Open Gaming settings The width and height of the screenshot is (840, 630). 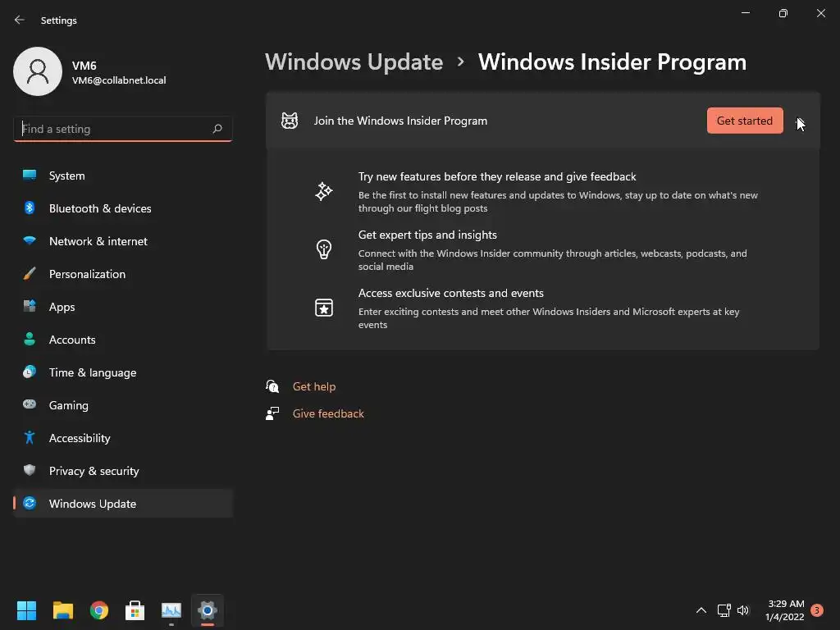(x=123, y=405)
